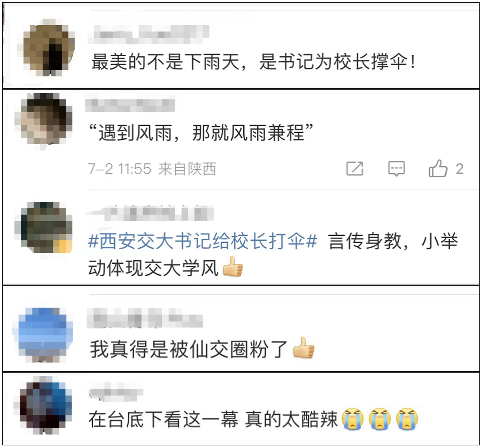Select comment text 在台底下看这一幕 真的太酷辣

pyautogui.click(x=213, y=419)
